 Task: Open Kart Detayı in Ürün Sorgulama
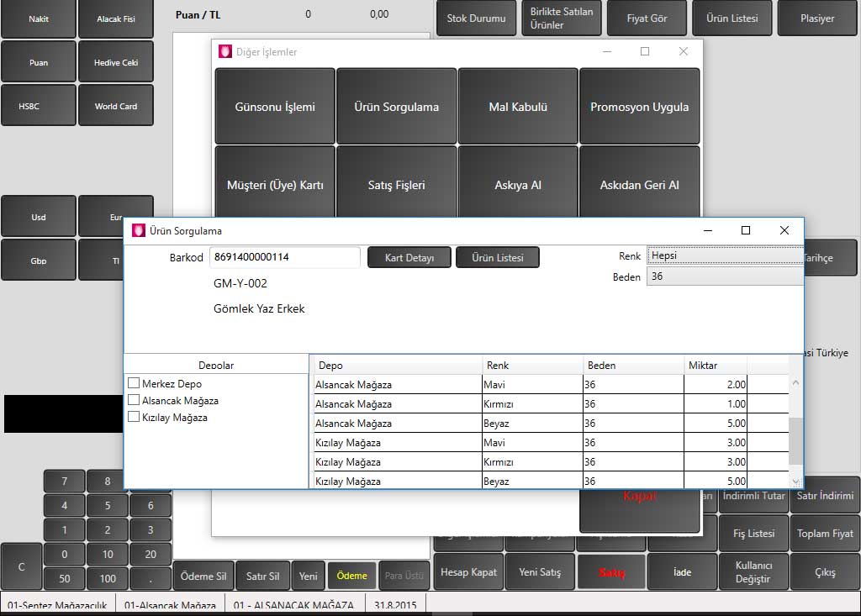(409, 257)
